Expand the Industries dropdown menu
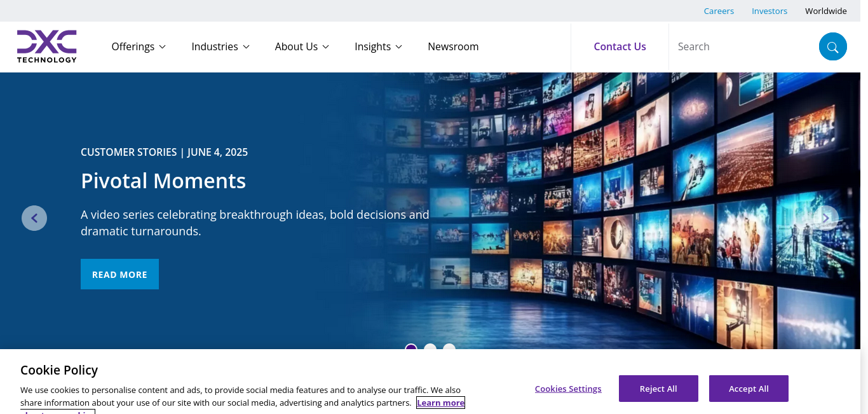 (220, 46)
